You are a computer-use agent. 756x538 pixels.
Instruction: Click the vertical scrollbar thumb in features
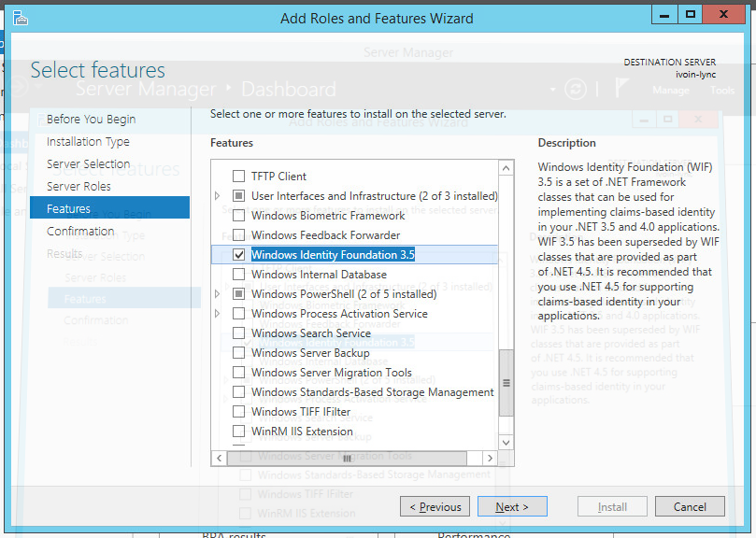(x=506, y=383)
